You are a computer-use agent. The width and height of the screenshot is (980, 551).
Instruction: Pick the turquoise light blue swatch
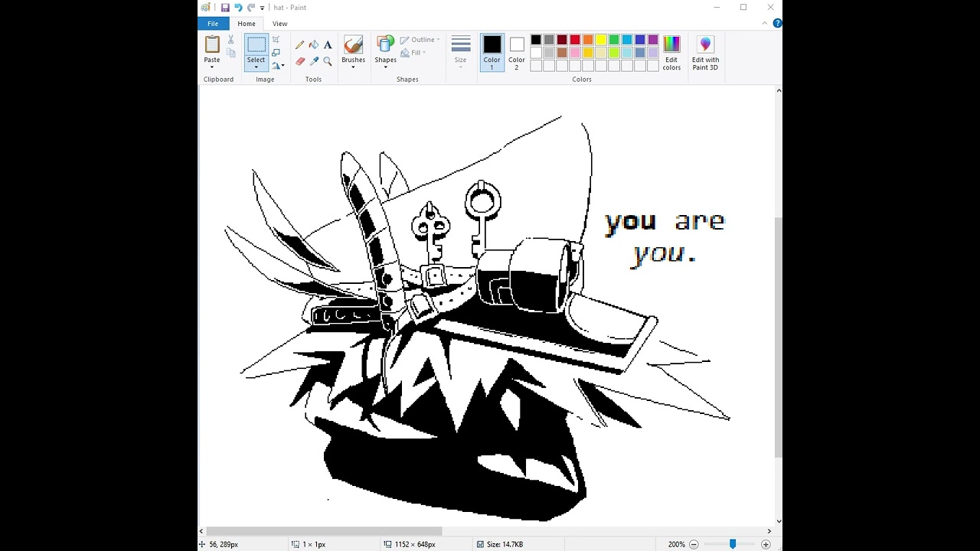tap(627, 40)
